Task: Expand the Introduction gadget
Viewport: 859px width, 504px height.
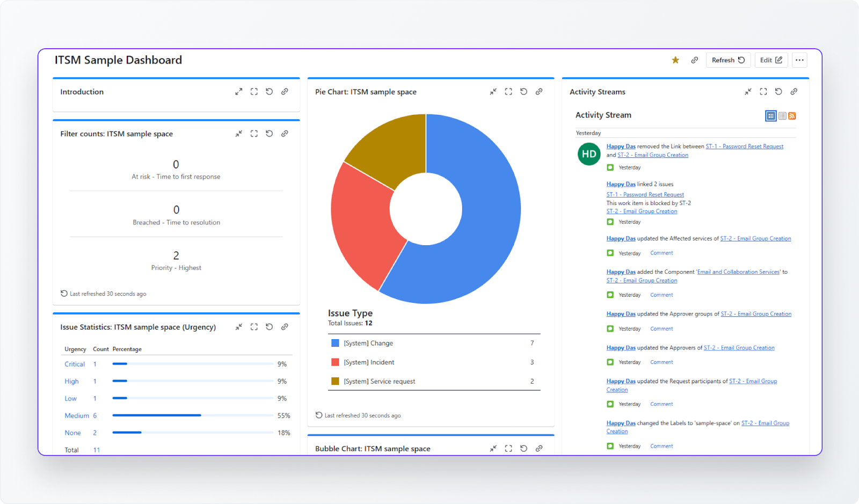Action: [239, 91]
